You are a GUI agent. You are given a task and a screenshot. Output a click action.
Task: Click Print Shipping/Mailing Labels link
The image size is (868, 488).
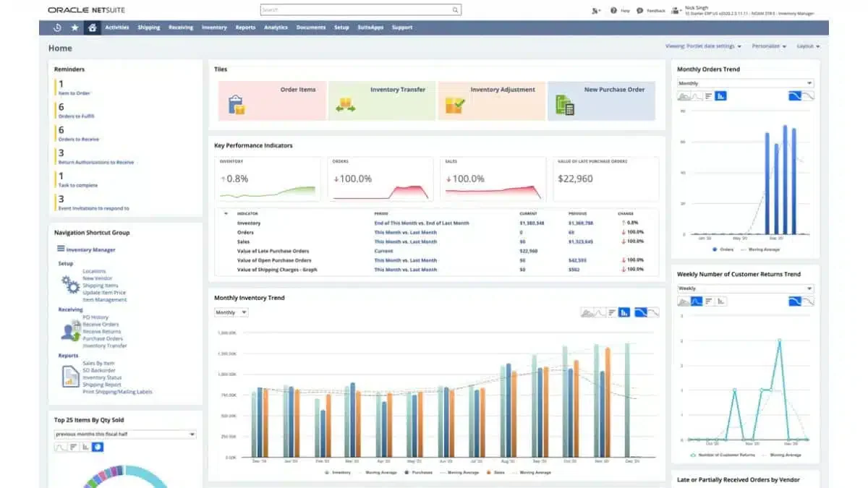click(x=117, y=392)
